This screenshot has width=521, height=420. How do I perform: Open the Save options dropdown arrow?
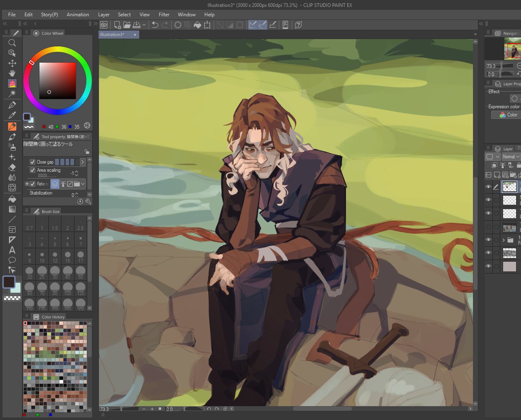tap(144, 25)
